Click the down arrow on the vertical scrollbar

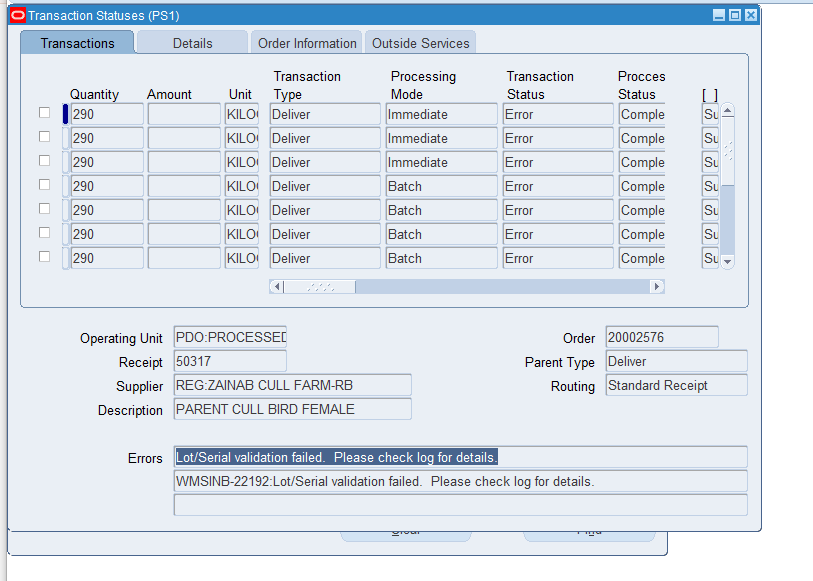727,262
